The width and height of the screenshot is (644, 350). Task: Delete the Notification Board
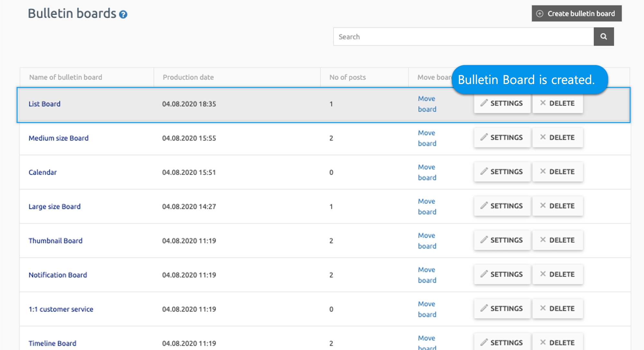pyautogui.click(x=557, y=274)
